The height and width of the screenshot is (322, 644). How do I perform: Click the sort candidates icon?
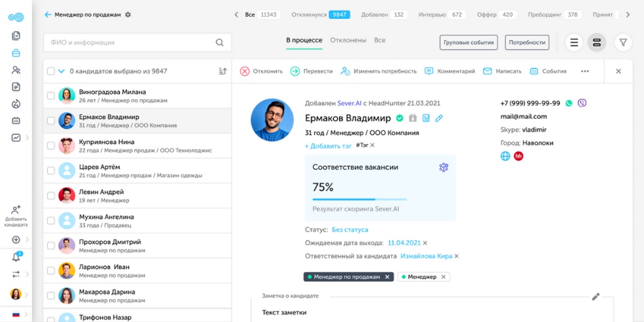[222, 71]
